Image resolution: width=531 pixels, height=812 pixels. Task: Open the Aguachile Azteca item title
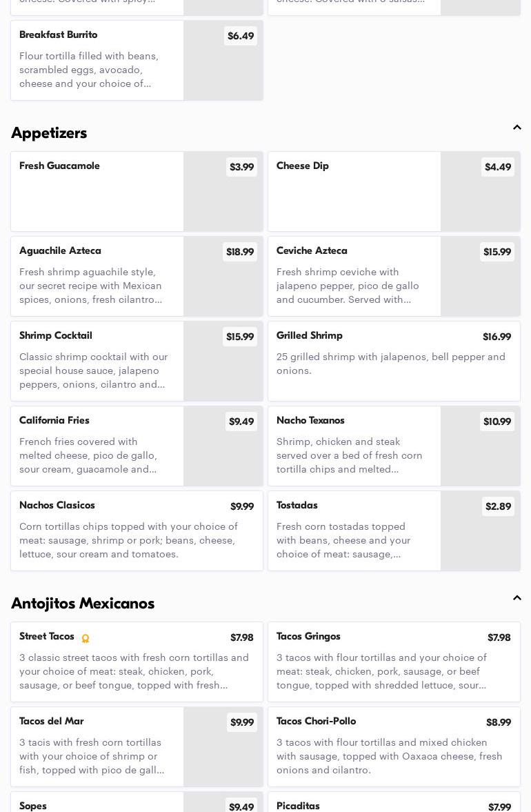coord(60,251)
